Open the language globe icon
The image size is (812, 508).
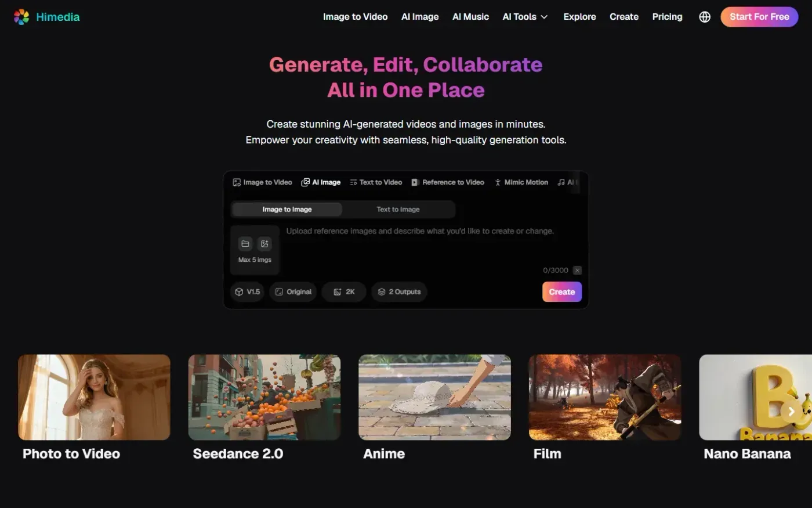coord(705,17)
